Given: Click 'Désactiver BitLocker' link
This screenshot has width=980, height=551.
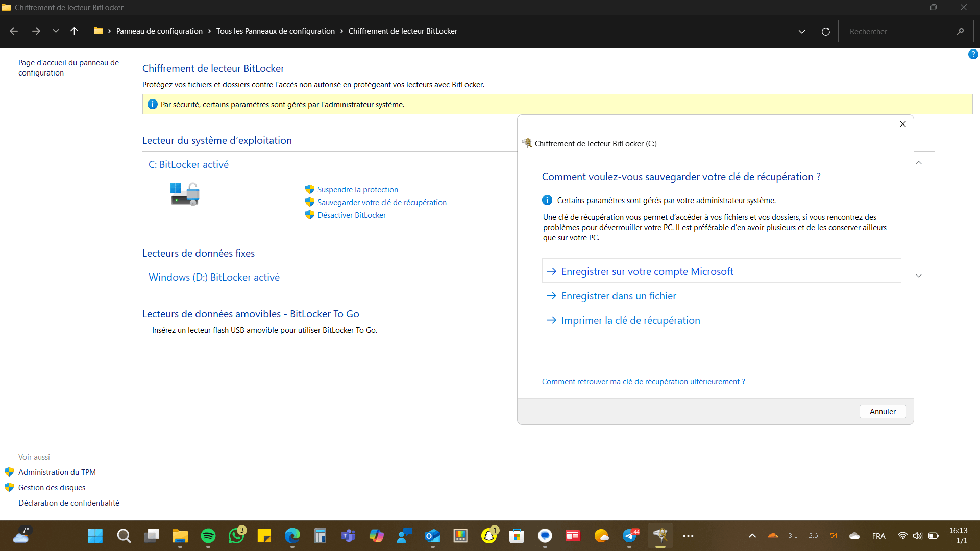Looking at the screenshot, I should point(352,215).
